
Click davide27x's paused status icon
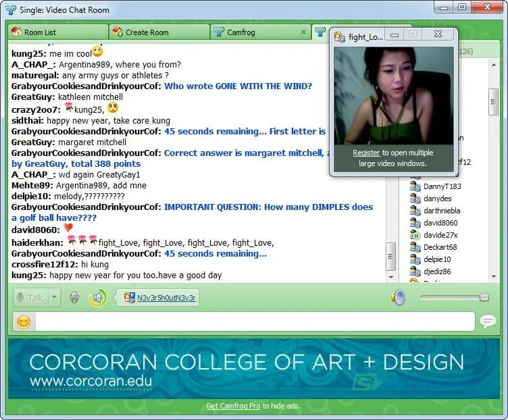(415, 235)
